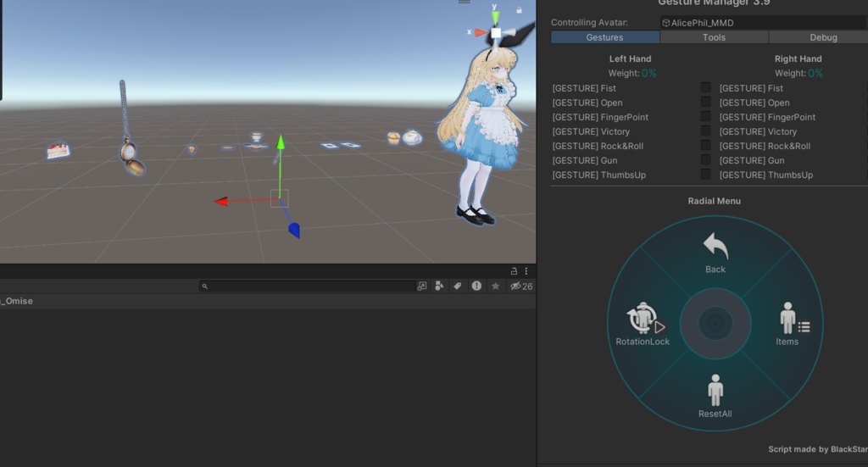The image size is (868, 467).
Task: Open the project panel three-dot menu
Action: [526, 271]
